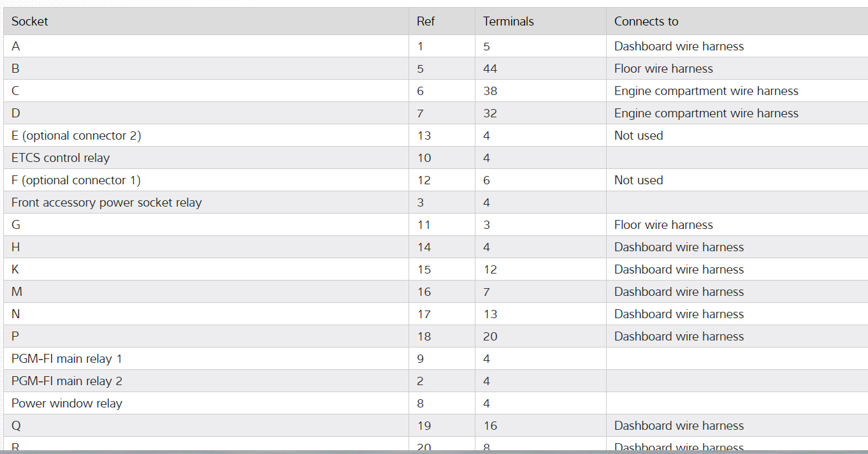Click the PGM-FI main relay 2 cell
This screenshot has height=454, width=868.
[x=67, y=381]
